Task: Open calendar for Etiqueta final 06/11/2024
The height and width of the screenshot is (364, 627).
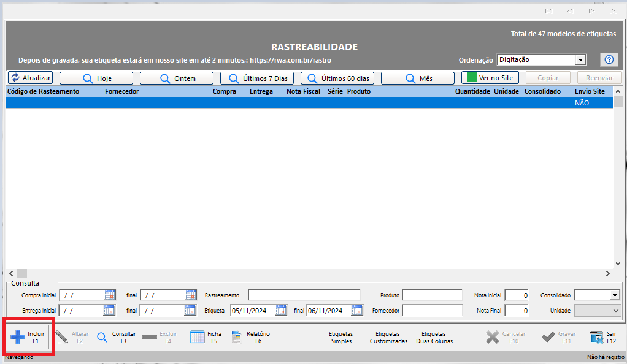Action: 357,310
